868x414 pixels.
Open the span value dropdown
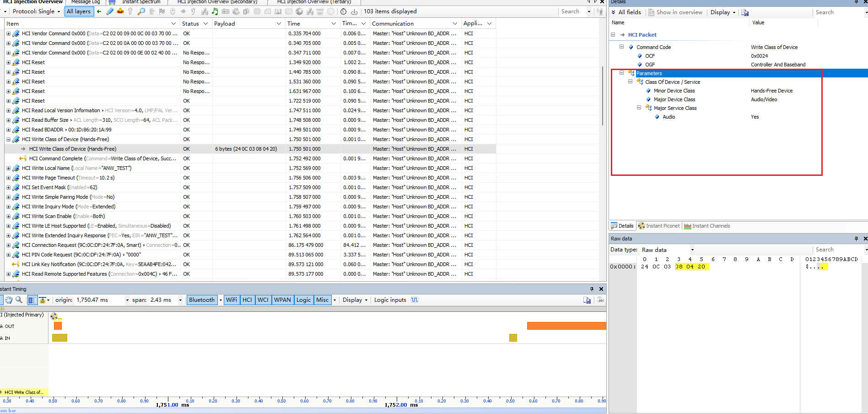tap(180, 300)
